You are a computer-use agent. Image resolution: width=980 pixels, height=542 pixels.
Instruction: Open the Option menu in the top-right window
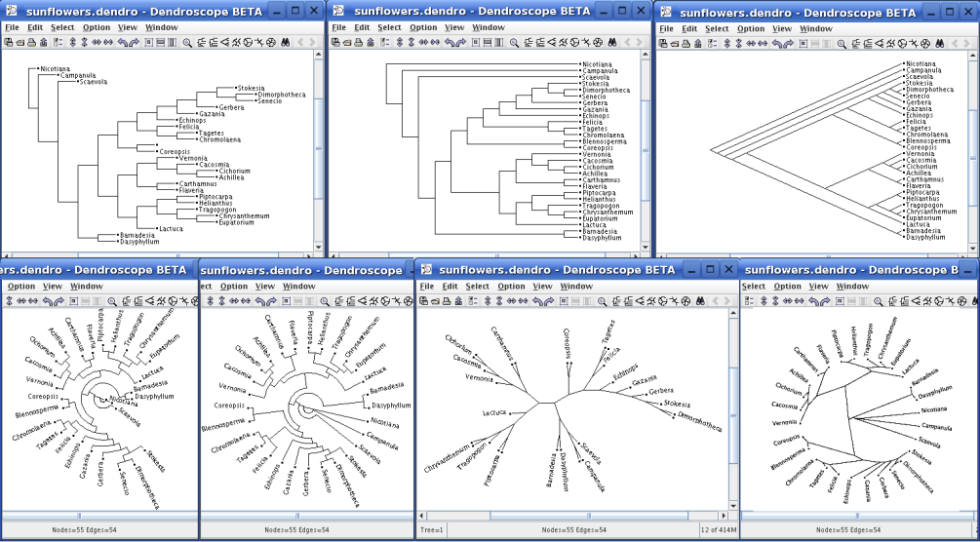pos(751,28)
